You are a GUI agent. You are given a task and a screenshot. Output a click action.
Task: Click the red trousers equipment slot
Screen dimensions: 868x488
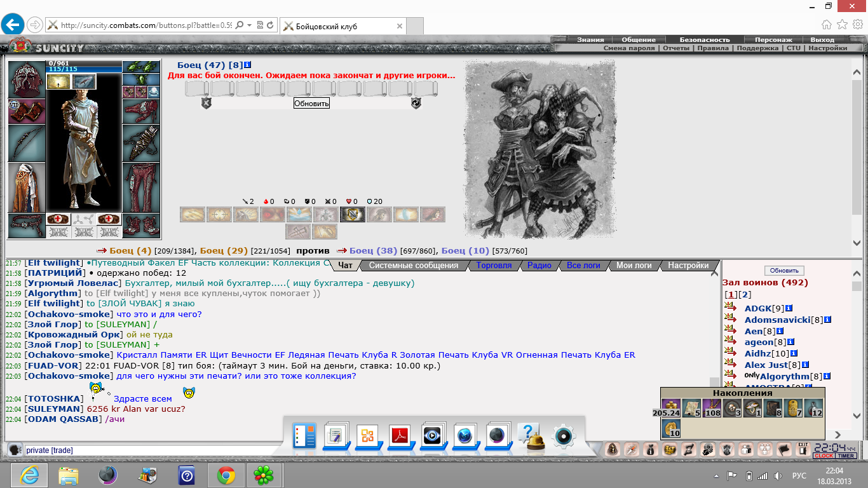point(140,187)
